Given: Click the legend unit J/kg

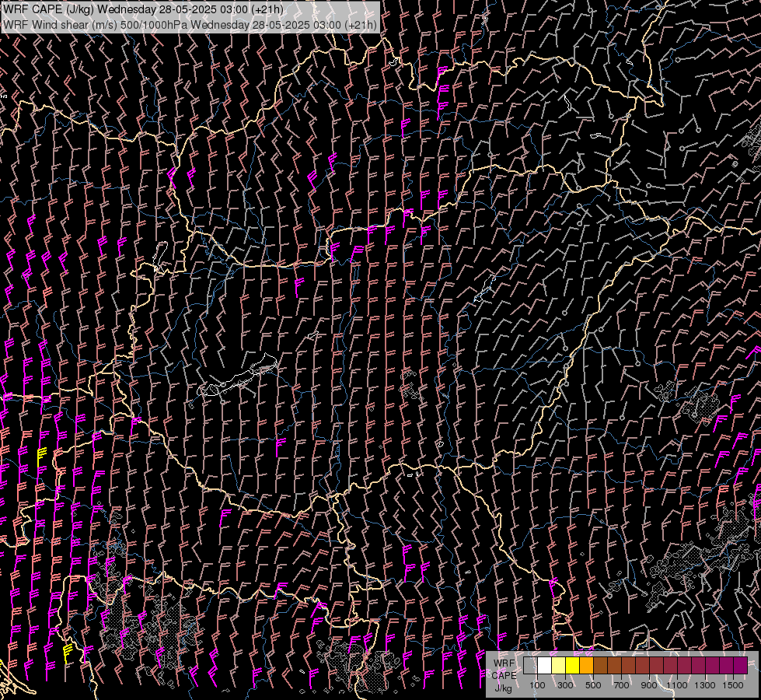Looking at the screenshot, I should [503, 689].
